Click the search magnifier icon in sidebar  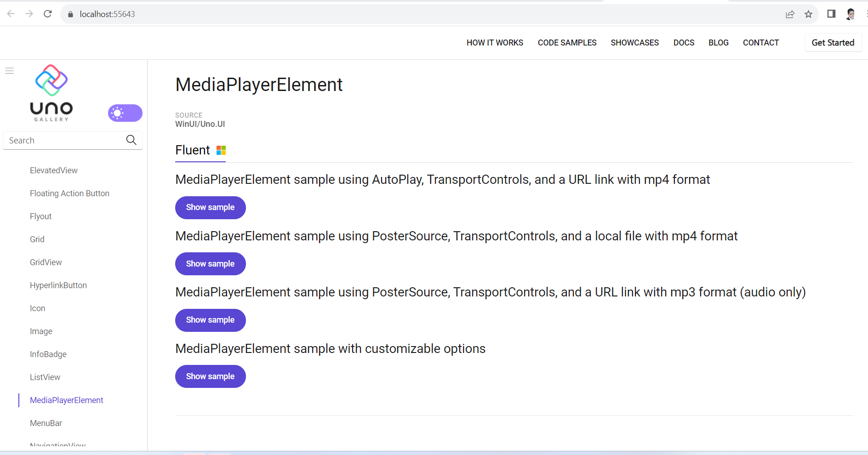(131, 140)
